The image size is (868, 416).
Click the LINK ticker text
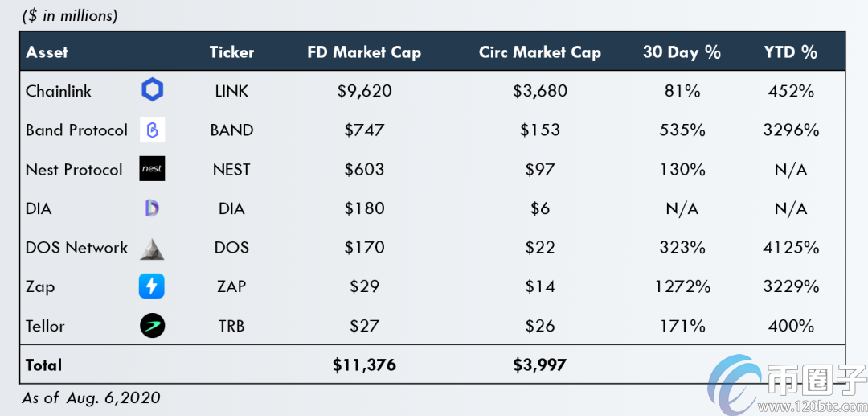231,91
